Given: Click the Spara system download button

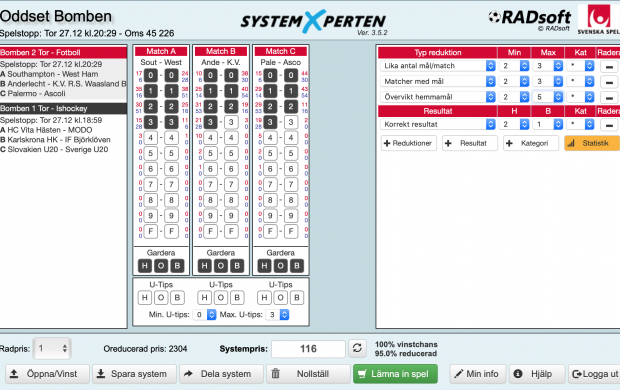Looking at the screenshot, I should point(134,374).
